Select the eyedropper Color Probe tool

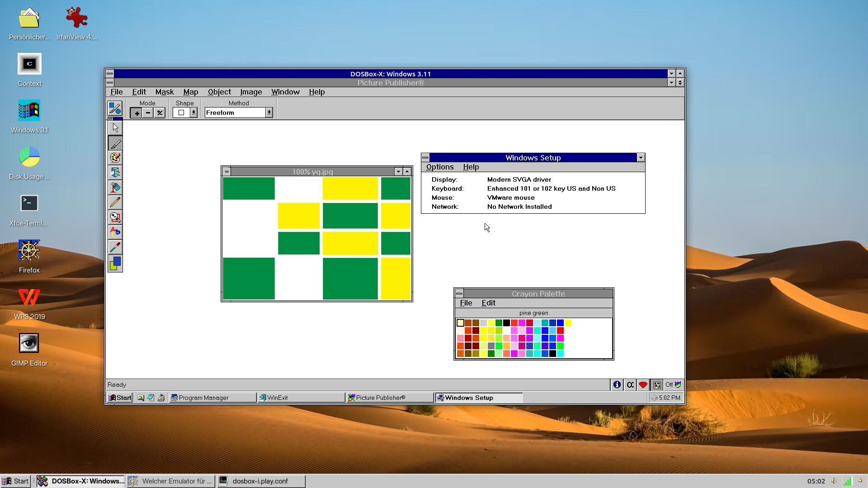point(115,247)
